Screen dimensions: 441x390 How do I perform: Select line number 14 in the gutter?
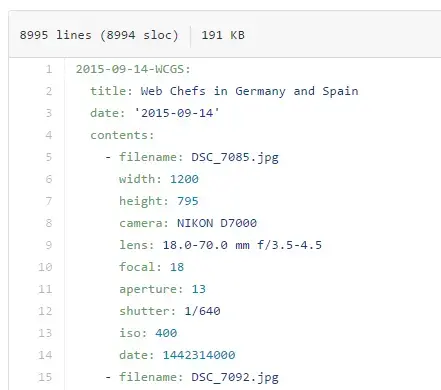pyautogui.click(x=45, y=355)
